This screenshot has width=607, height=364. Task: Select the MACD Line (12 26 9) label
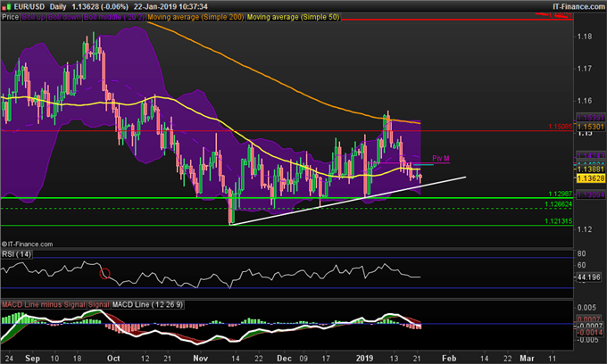click(147, 304)
